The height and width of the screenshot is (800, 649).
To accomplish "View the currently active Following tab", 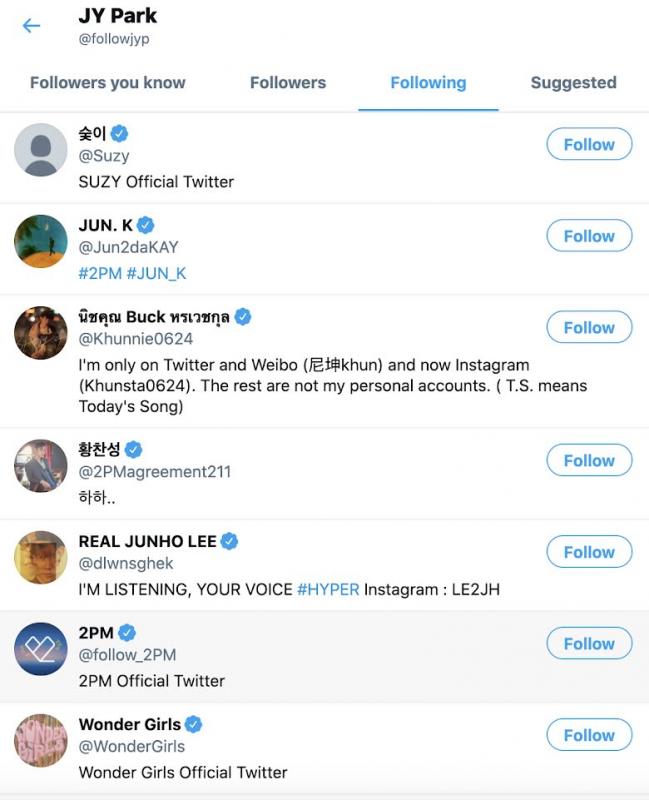I will (x=428, y=83).
